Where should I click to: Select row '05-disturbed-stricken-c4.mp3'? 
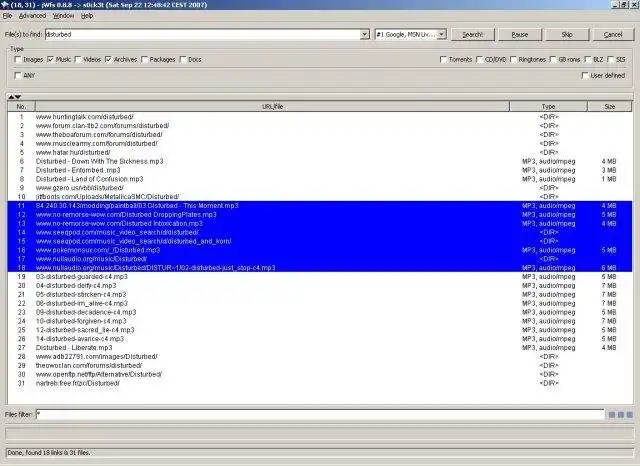tap(320, 295)
